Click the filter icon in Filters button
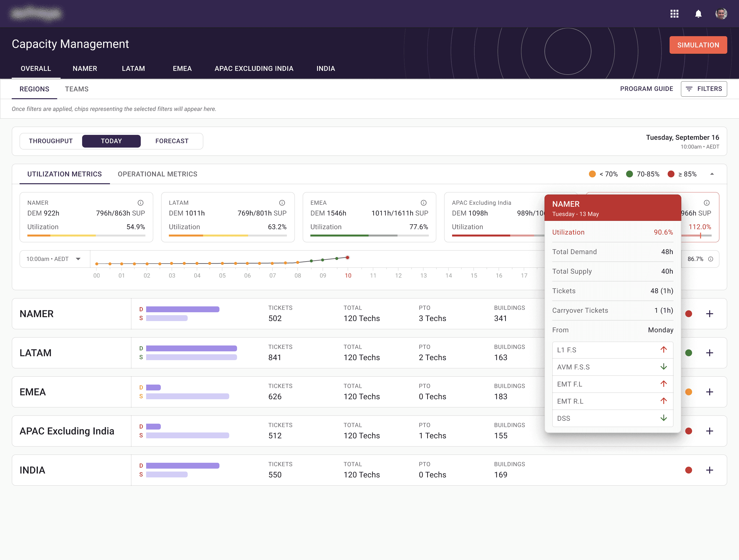Screen dimensions: 739x560 (689, 89)
